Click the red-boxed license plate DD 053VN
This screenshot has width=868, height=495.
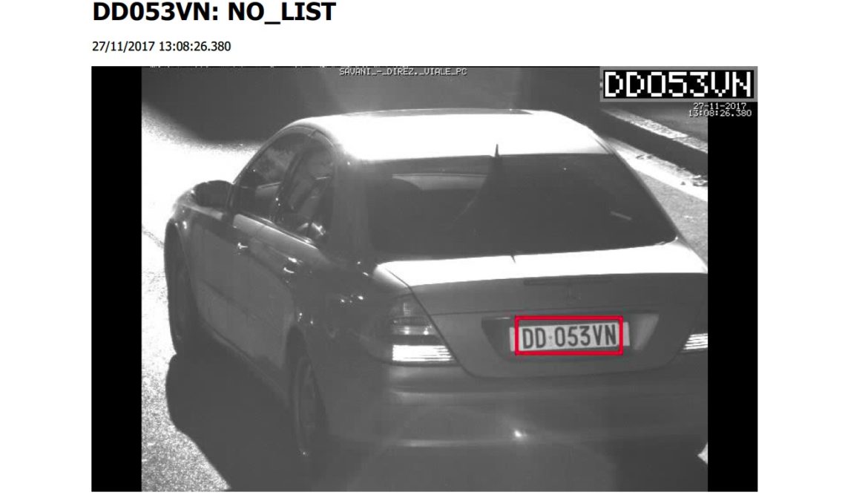click(569, 335)
